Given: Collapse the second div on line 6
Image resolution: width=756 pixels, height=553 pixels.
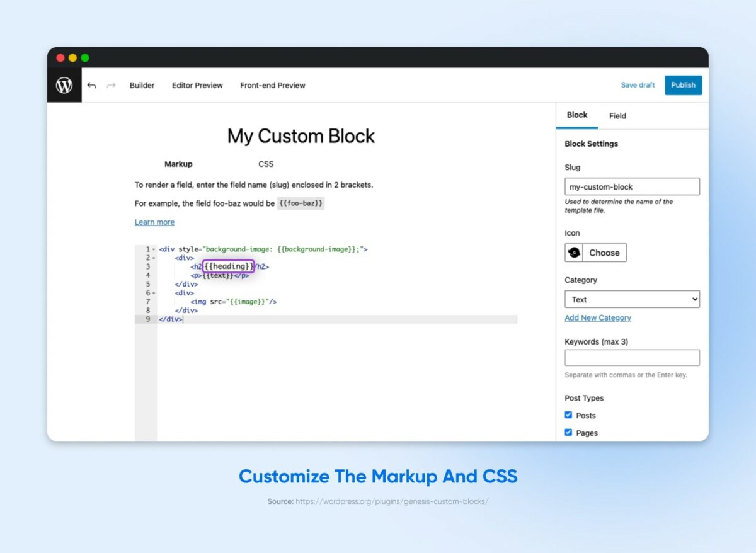Looking at the screenshot, I should (x=153, y=292).
